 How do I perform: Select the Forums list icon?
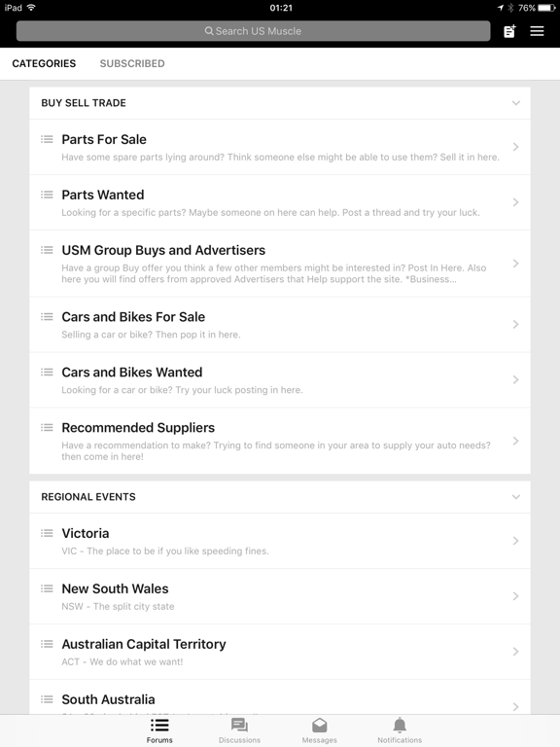click(159, 725)
